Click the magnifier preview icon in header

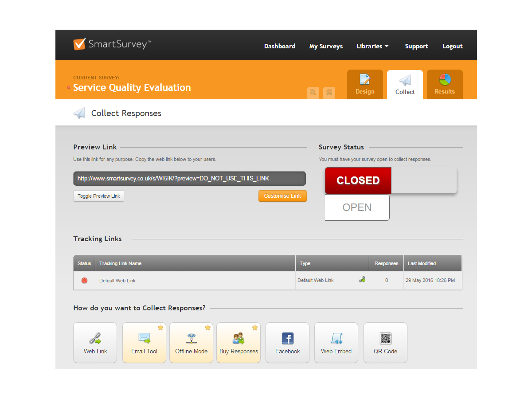313,93
